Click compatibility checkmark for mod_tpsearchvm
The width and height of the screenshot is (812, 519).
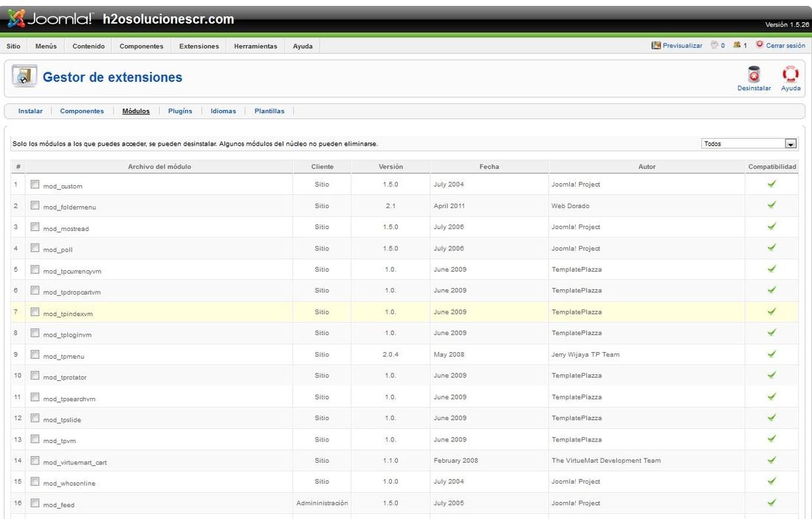pyautogui.click(x=771, y=396)
